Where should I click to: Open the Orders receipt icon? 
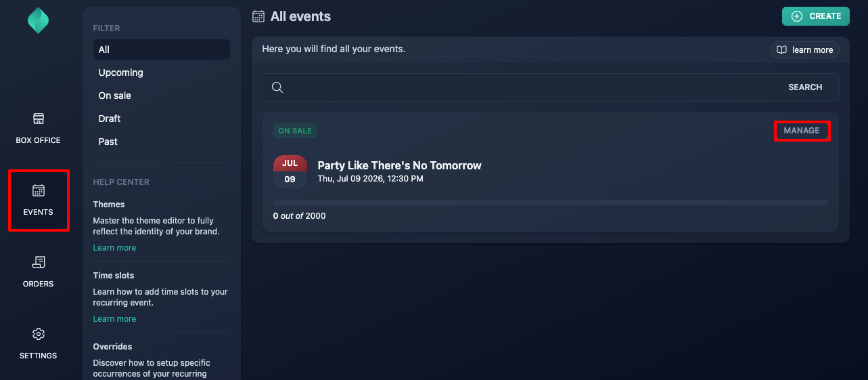(39, 262)
